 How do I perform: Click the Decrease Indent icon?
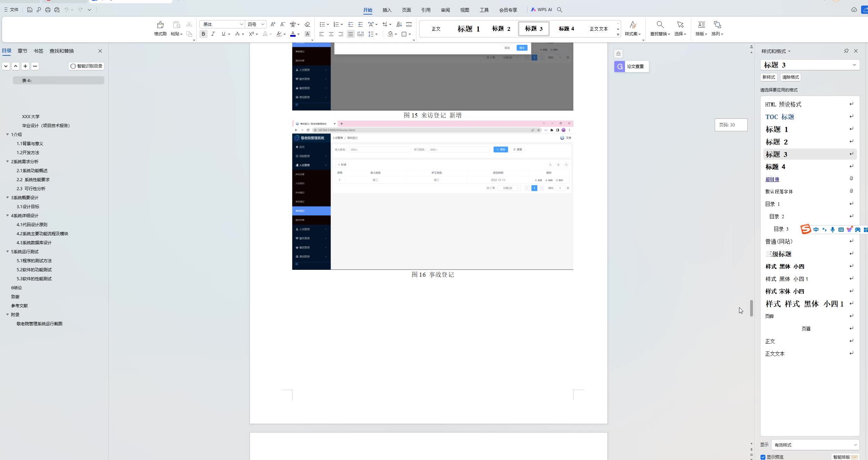click(x=350, y=24)
